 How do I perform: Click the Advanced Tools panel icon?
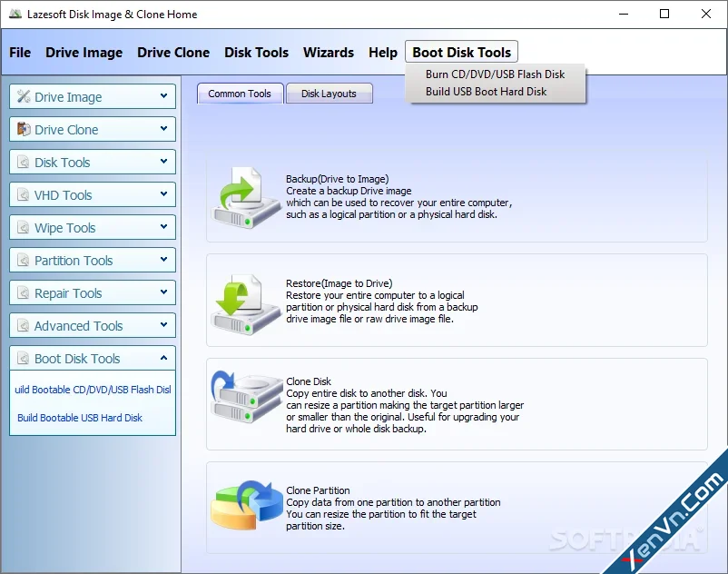pyautogui.click(x=24, y=325)
